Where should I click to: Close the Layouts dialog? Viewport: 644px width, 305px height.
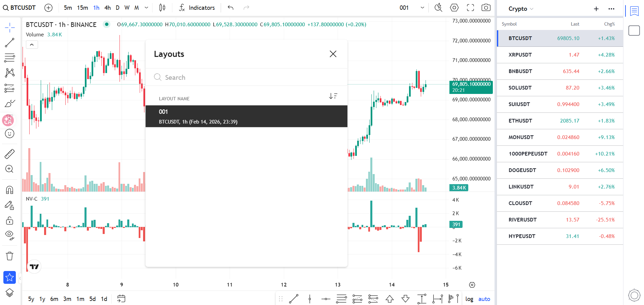point(333,54)
